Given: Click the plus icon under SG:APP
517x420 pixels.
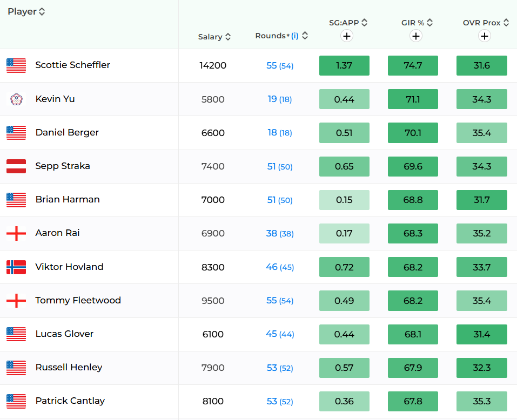Looking at the screenshot, I should [346, 36].
